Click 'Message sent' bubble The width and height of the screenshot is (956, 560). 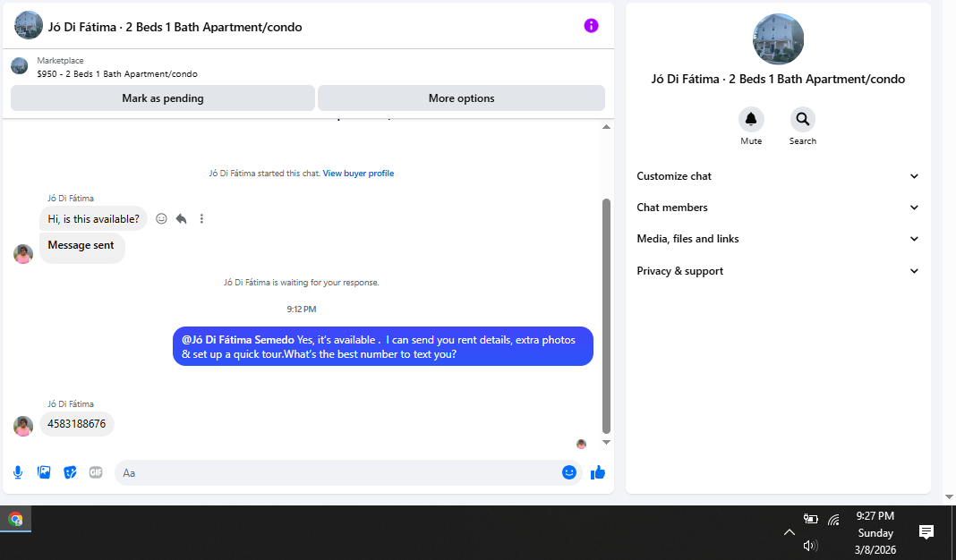click(81, 248)
